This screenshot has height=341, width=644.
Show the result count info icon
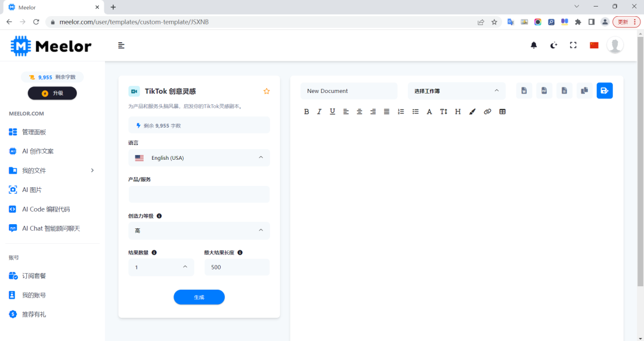point(154,253)
